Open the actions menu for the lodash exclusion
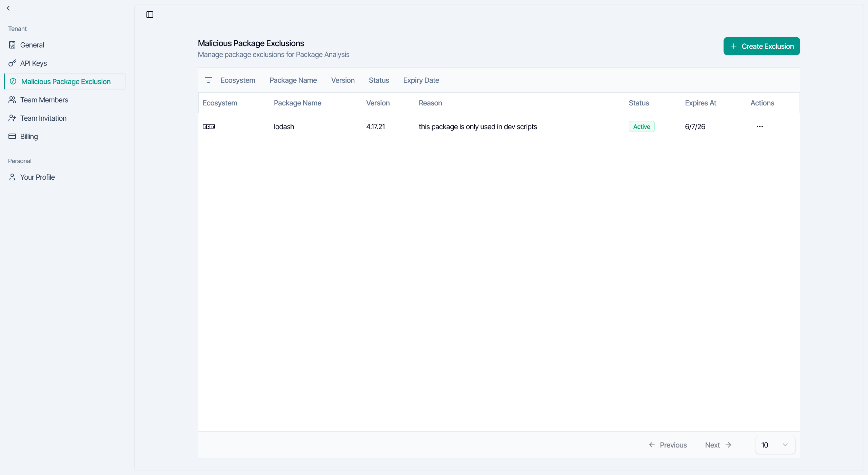 (759, 126)
